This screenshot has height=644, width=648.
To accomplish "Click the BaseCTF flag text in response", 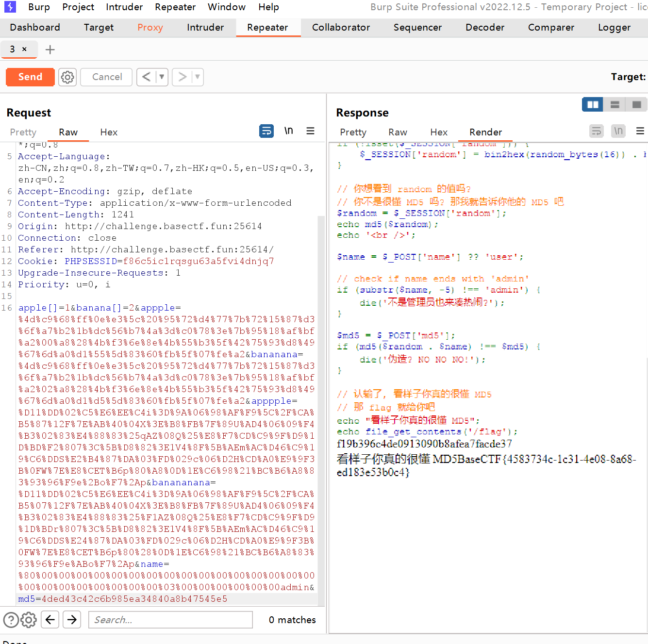I will pyautogui.click(x=486, y=465).
